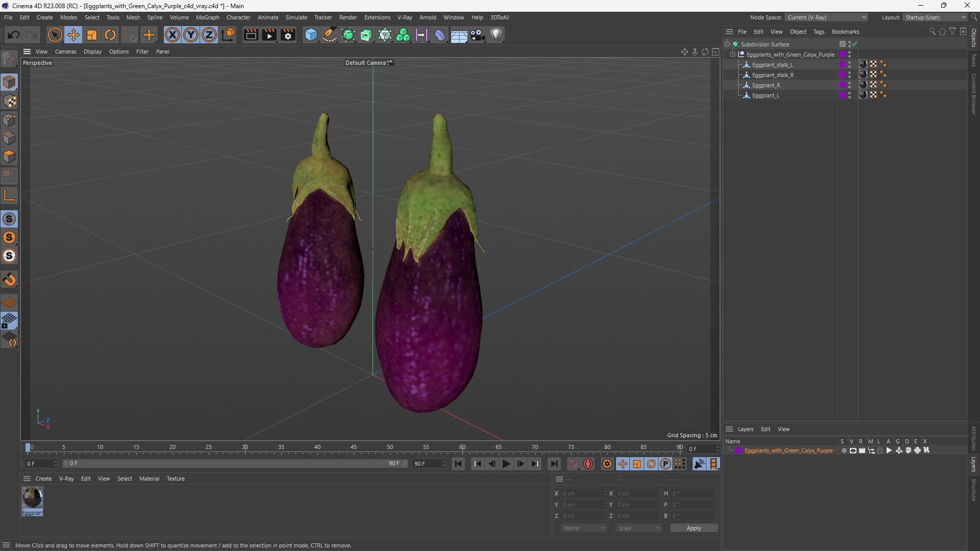Viewport: 980px width, 551px height.
Task: Select the Live Selection tool
Action: 55,35
